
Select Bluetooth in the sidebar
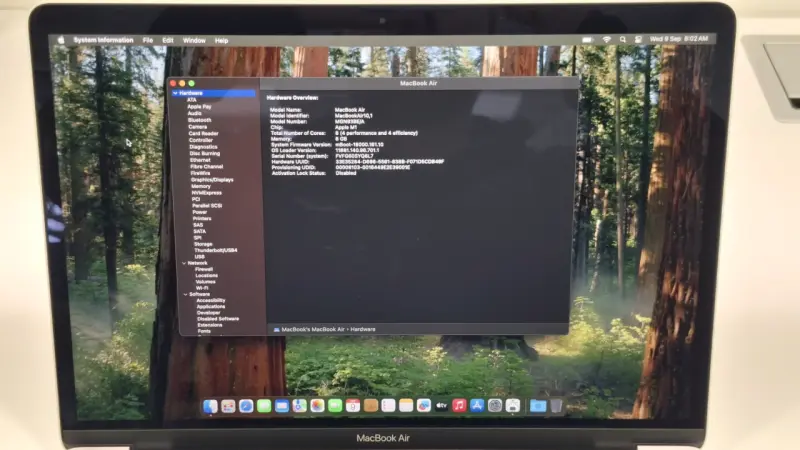pos(199,120)
